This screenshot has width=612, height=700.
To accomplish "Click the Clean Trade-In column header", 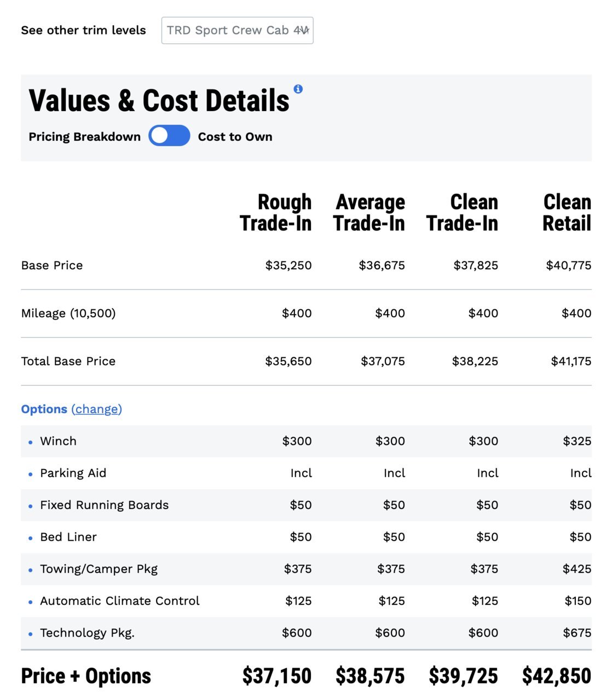I will pos(463,212).
